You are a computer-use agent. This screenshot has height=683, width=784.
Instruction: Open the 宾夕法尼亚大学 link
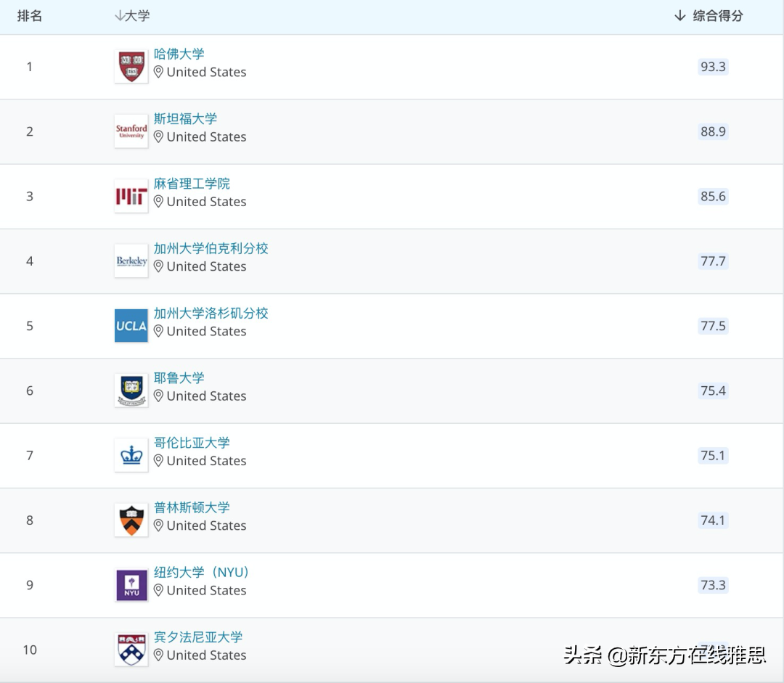tap(197, 637)
